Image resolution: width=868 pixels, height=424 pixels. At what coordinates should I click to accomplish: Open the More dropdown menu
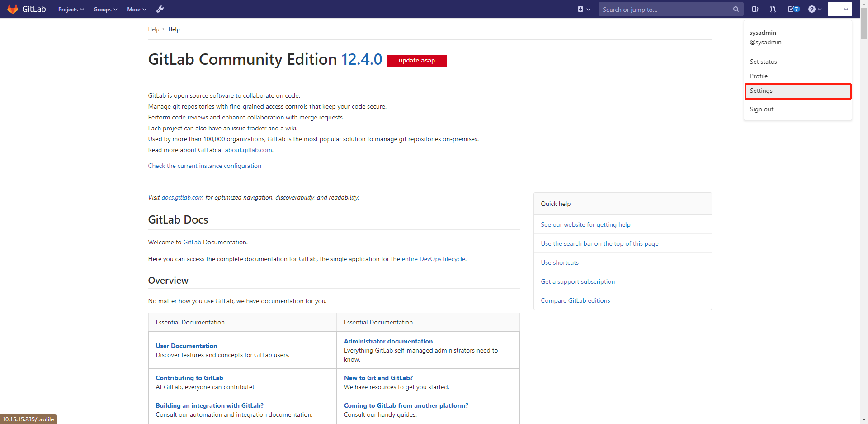click(x=137, y=10)
